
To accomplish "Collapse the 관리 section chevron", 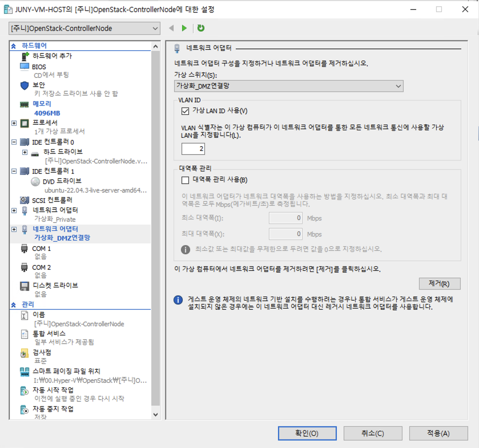I will pos(14,305).
